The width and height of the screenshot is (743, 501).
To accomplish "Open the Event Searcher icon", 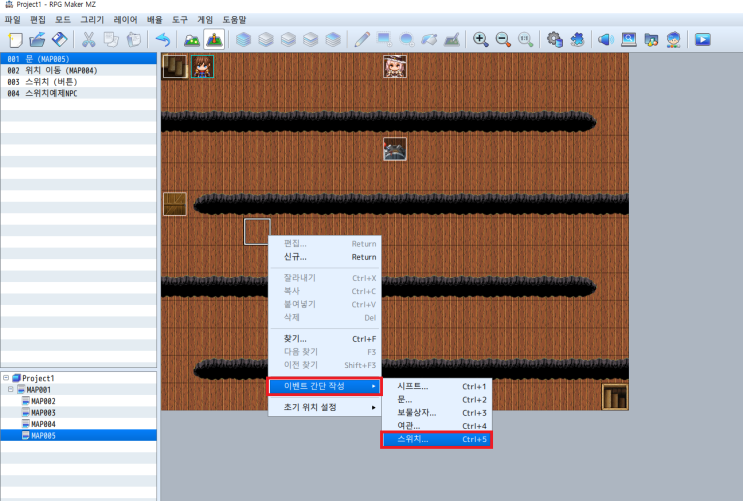I will point(629,40).
